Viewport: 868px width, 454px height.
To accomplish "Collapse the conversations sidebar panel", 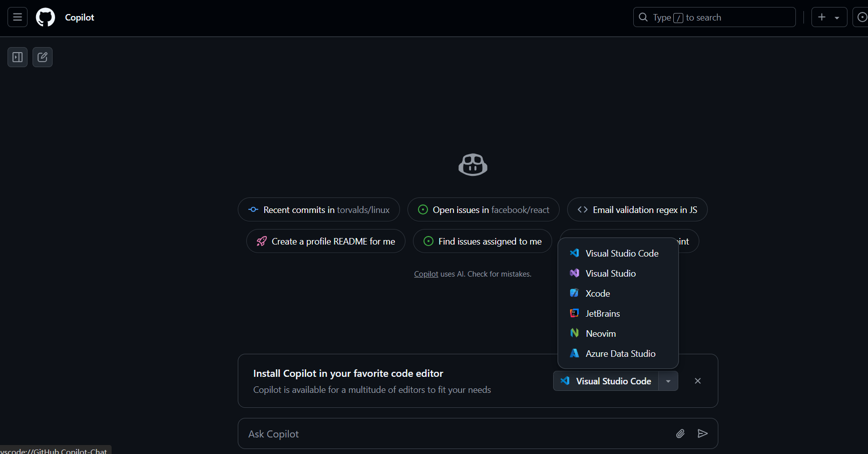I will click(18, 57).
